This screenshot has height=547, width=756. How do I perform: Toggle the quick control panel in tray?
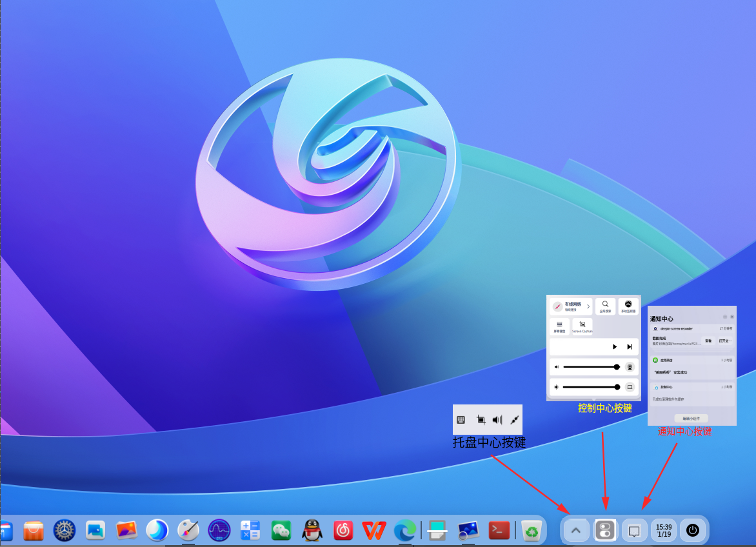[605, 530]
